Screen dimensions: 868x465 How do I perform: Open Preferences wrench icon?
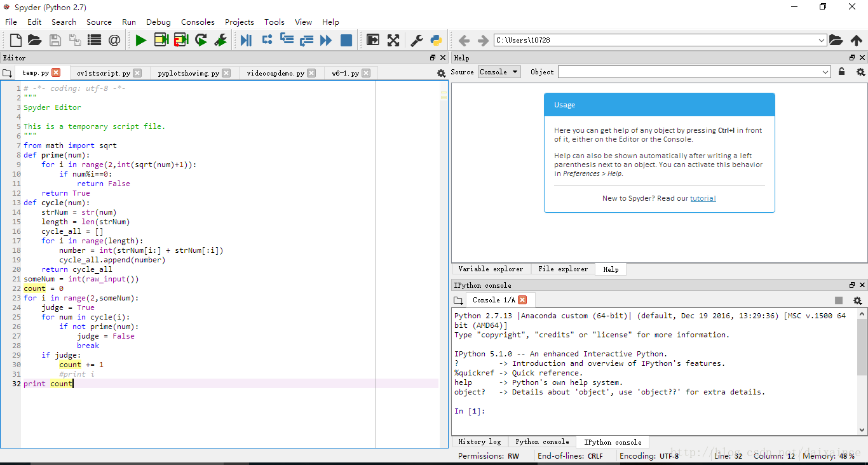(x=417, y=40)
